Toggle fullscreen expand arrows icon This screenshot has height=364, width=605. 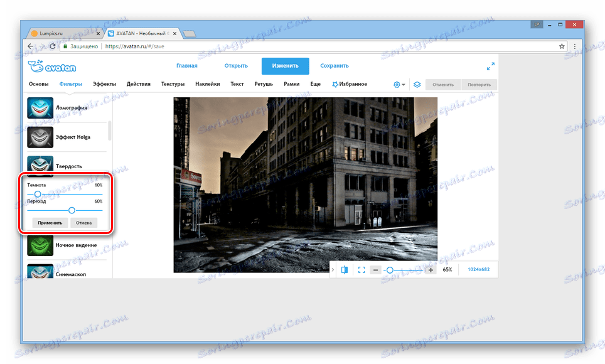click(490, 67)
